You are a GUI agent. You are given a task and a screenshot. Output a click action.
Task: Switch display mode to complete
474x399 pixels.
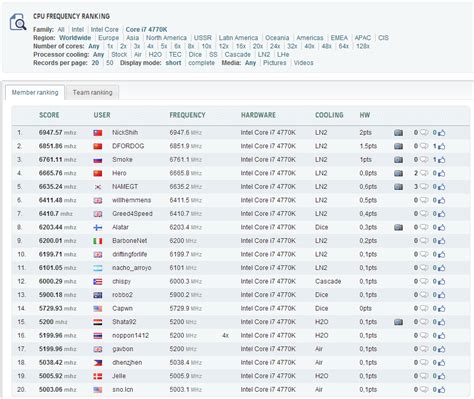[x=201, y=63]
